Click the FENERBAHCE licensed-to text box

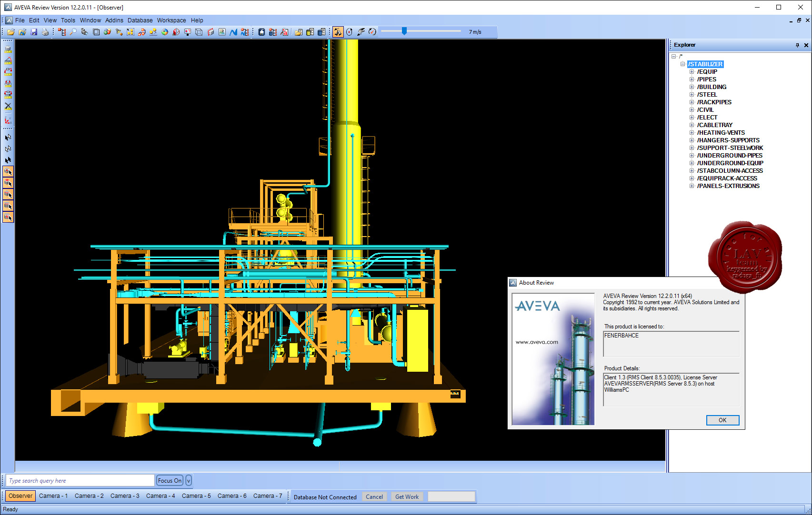[671, 344]
